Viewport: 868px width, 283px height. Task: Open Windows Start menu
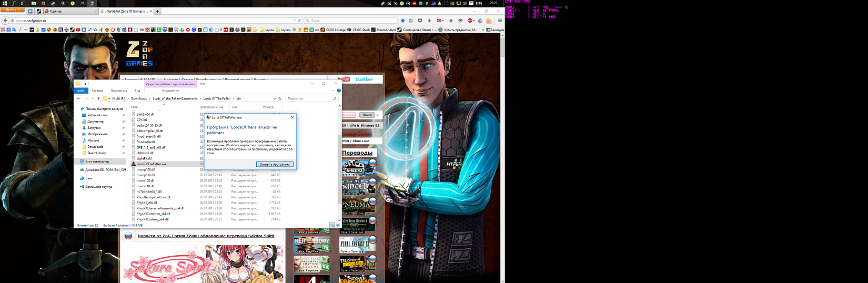click(x=4, y=3)
